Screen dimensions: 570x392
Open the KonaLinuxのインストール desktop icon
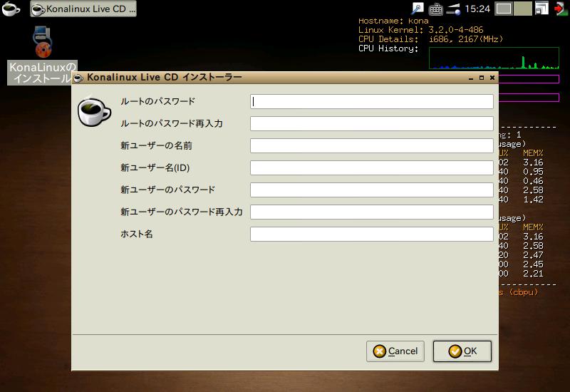coord(42,55)
